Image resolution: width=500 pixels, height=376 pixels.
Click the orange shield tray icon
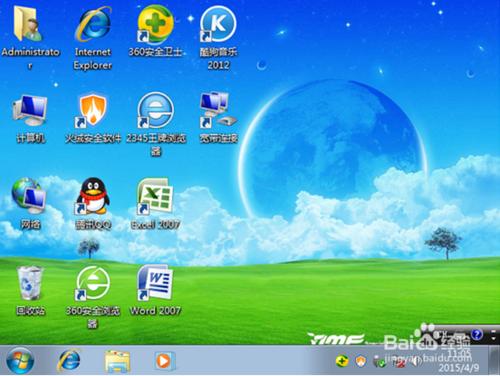[x=361, y=361]
